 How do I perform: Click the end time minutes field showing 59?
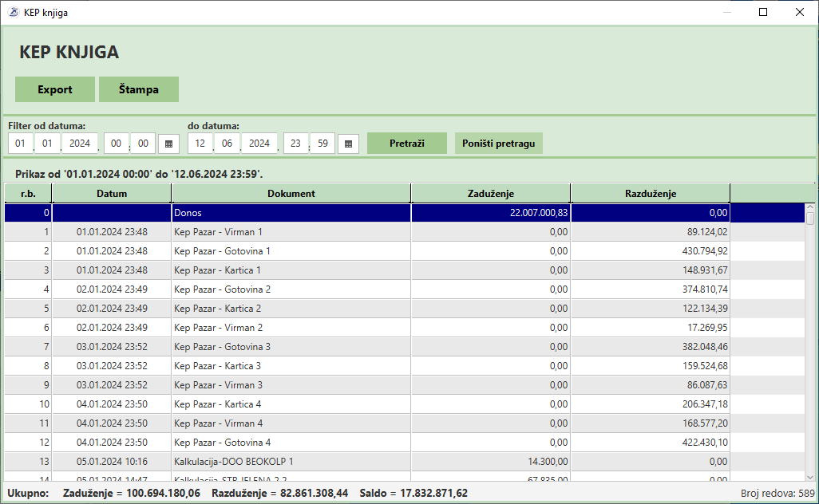(322, 144)
